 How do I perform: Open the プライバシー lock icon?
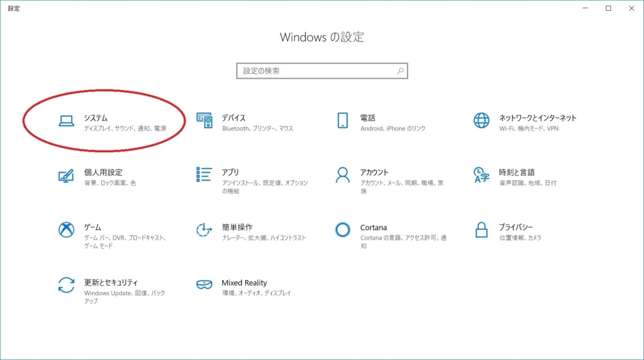[x=481, y=230]
